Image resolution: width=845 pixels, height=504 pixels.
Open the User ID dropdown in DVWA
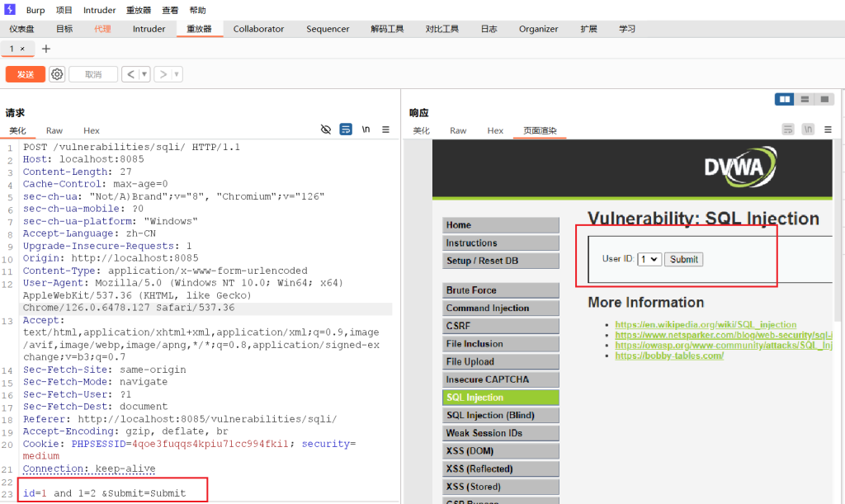click(649, 259)
